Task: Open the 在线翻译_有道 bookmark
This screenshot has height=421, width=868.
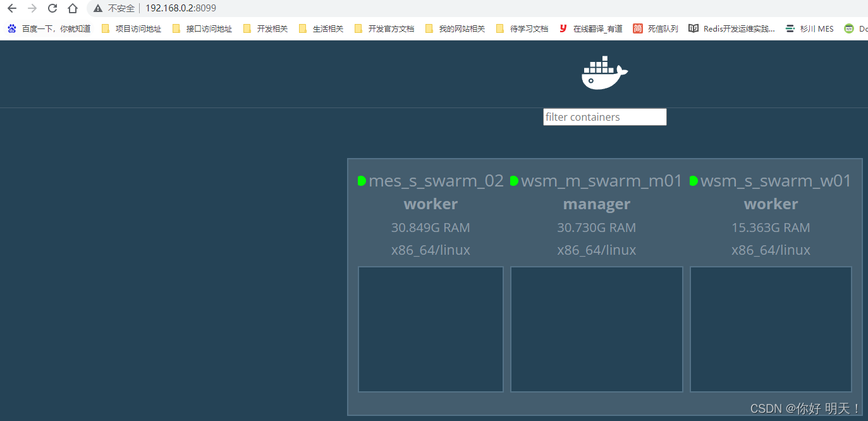Action: pyautogui.click(x=591, y=28)
